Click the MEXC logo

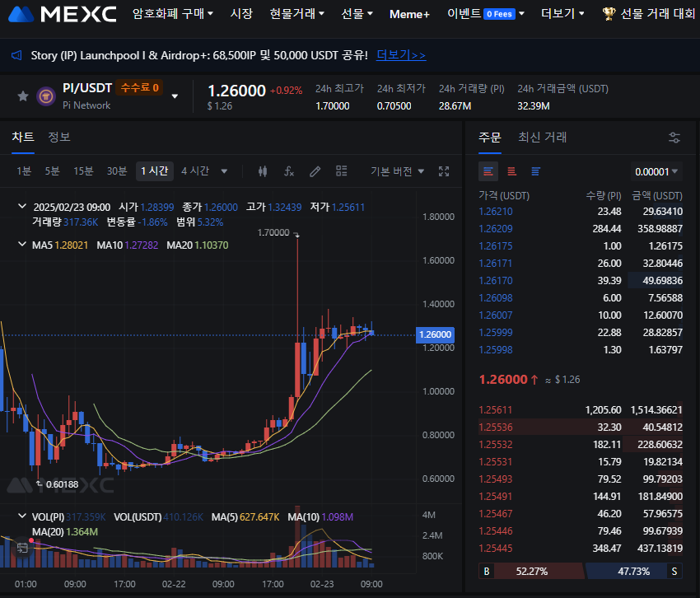pos(63,14)
